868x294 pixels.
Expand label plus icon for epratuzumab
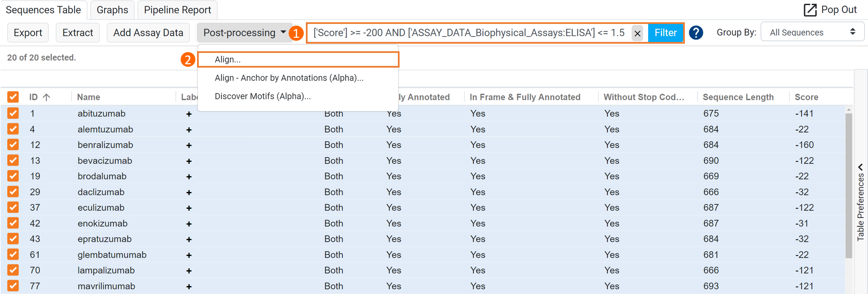tap(189, 239)
